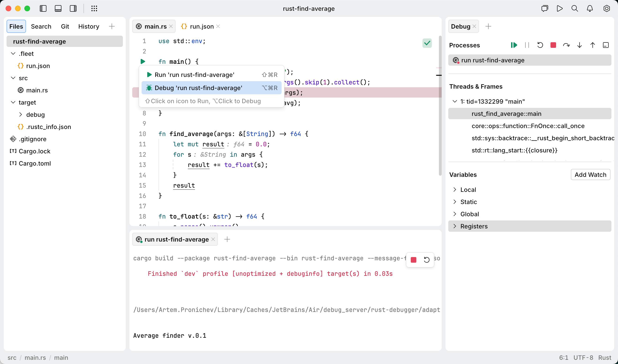Click the Step Out up-arrow icon
Image resolution: width=618 pixels, height=364 pixels.
click(x=593, y=45)
